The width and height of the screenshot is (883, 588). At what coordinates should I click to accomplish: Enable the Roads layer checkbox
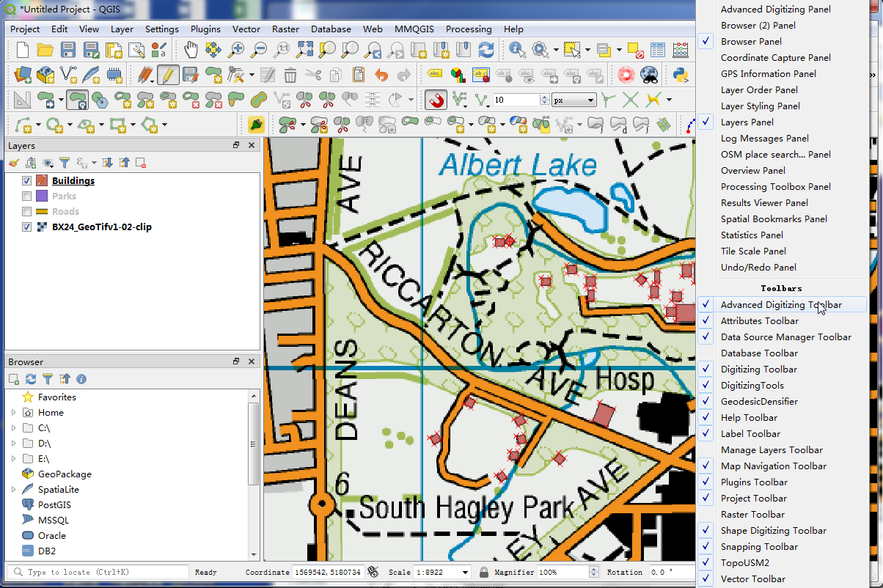[27, 211]
